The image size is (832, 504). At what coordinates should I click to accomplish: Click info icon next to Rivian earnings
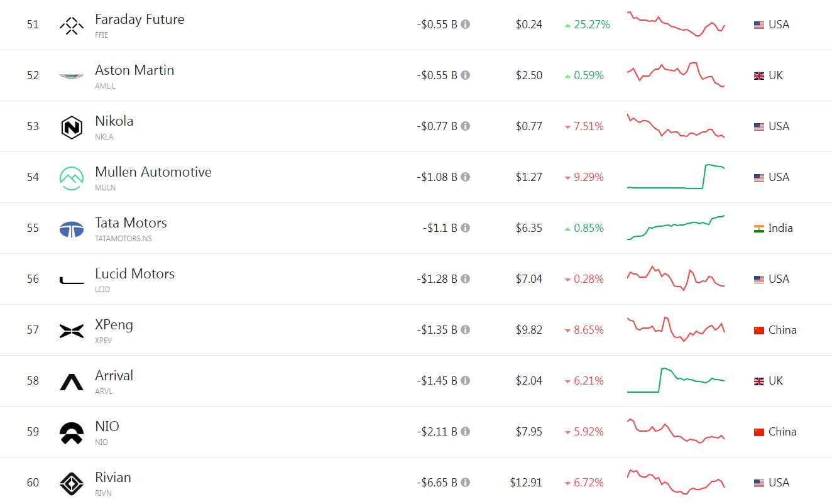pos(465,483)
